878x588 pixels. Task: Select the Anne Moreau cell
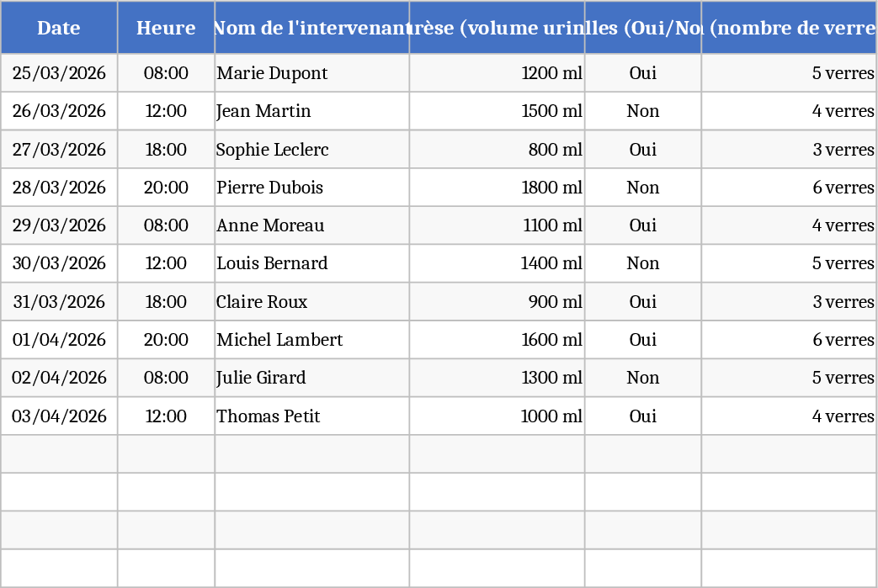(x=311, y=225)
